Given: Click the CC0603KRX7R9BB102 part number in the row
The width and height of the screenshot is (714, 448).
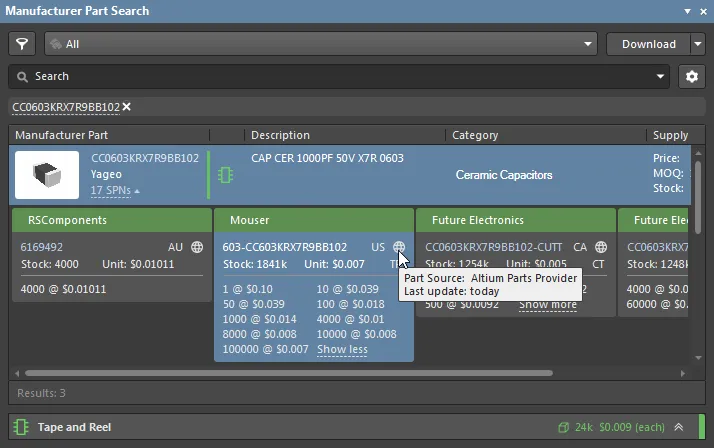Looking at the screenshot, I should [x=145, y=158].
